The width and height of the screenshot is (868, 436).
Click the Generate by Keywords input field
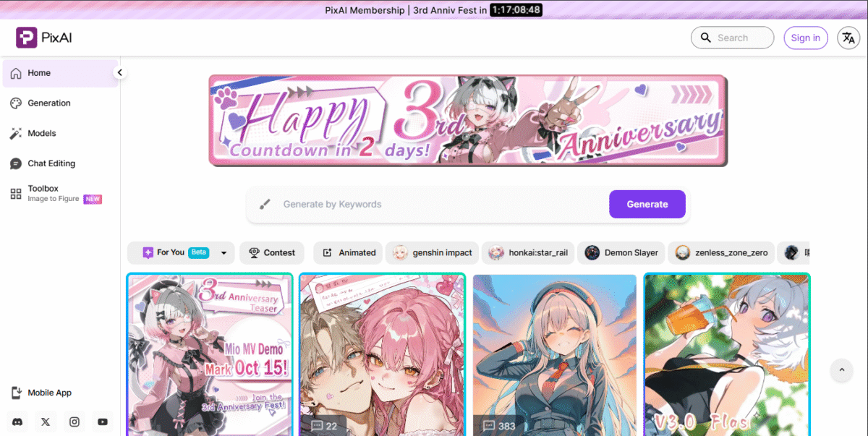(x=434, y=204)
